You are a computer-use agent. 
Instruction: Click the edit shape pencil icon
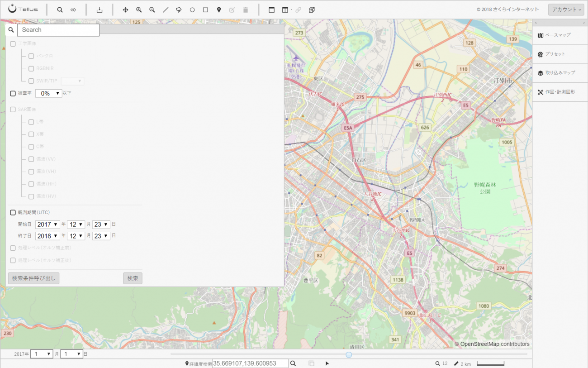coord(232,10)
